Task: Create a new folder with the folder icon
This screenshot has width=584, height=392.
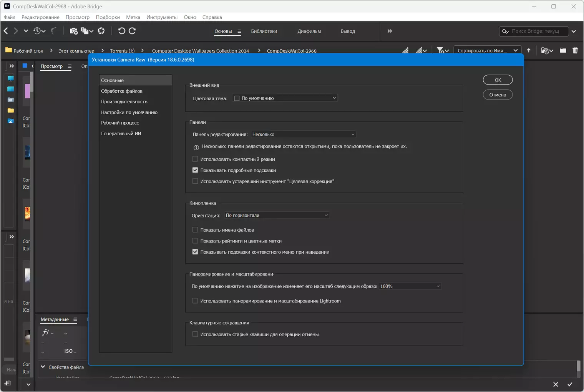Action: click(x=563, y=50)
